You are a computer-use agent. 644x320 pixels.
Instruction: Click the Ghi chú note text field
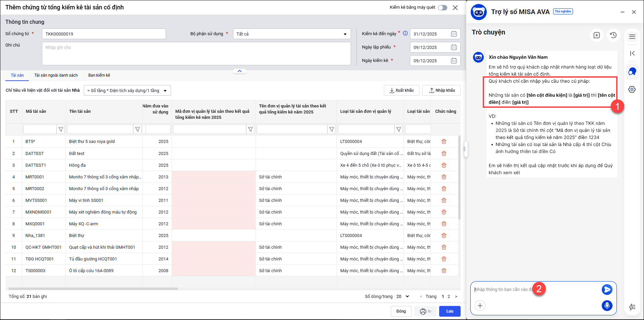tap(196, 54)
